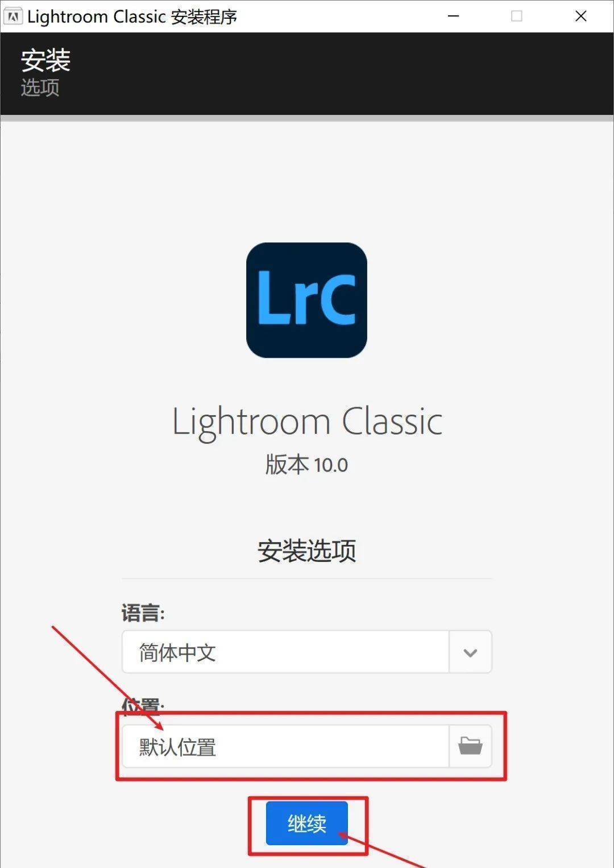Select the 默认位置 location field

pyautogui.click(x=286, y=746)
